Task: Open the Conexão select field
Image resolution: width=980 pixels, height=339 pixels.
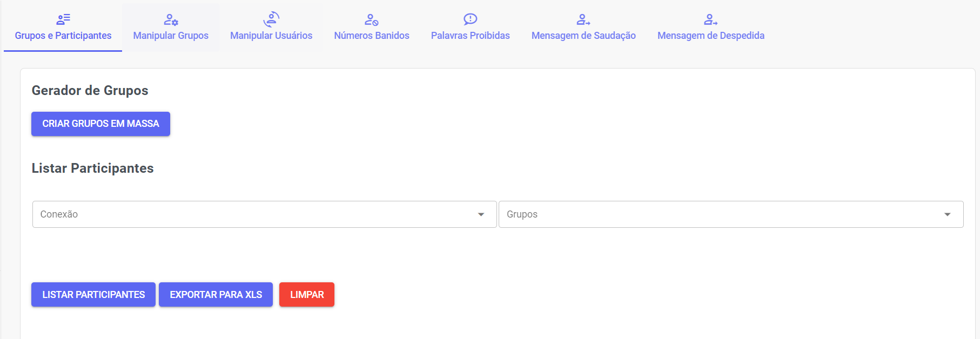Action: [x=254, y=214]
